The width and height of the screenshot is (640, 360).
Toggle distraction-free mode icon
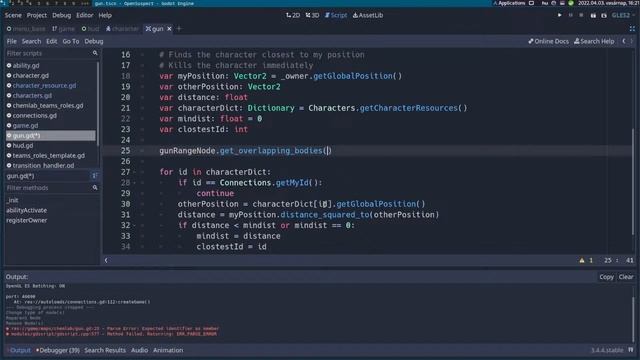click(632, 29)
